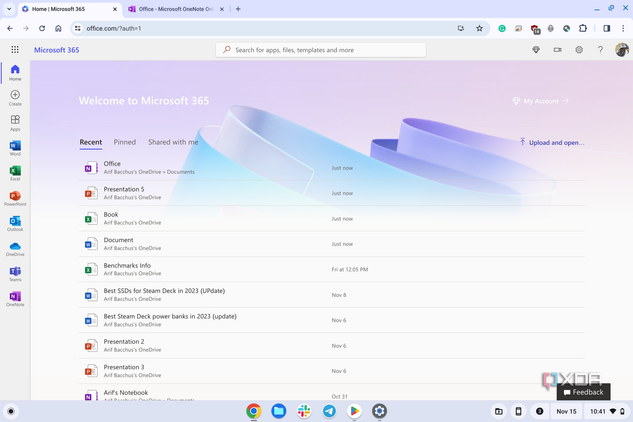The image size is (633, 422).
Task: Open the tab search dropdown arrow
Action: tap(9, 8)
